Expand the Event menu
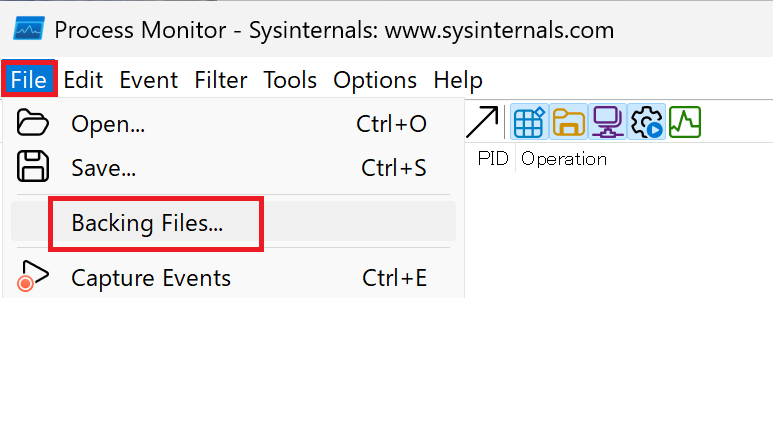Screen dimensions: 773x421 click(148, 79)
